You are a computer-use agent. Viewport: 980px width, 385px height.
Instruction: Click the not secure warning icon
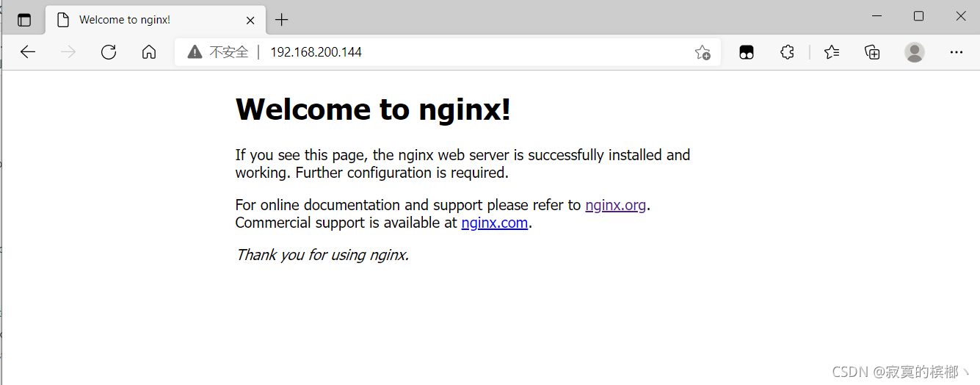pyautogui.click(x=195, y=52)
